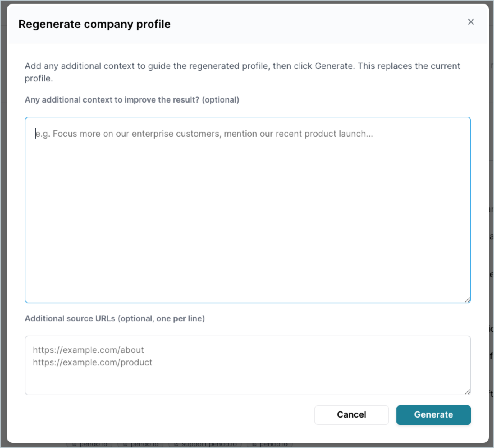Viewport: 494px width, 448px height.
Task: Click the '(optional, one per line)' hint text
Action: (161, 318)
